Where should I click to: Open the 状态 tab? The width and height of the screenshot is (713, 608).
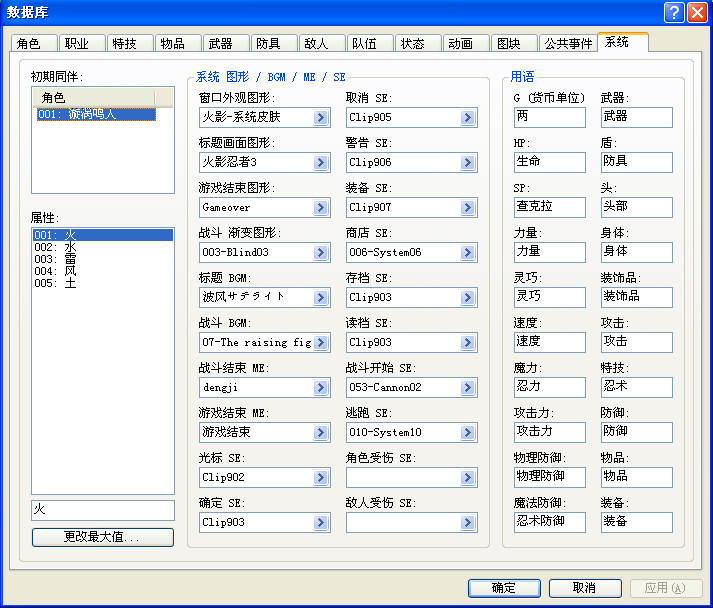pos(418,44)
